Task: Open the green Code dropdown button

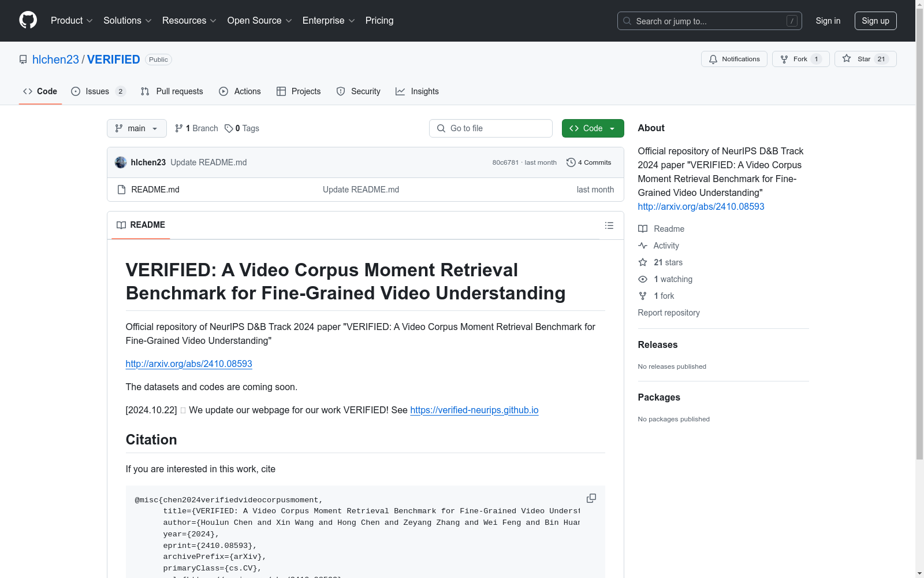Action: pos(593,128)
